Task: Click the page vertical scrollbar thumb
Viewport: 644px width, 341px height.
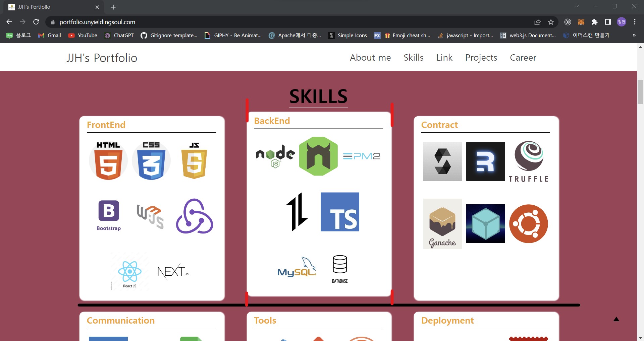Action: 640,92
